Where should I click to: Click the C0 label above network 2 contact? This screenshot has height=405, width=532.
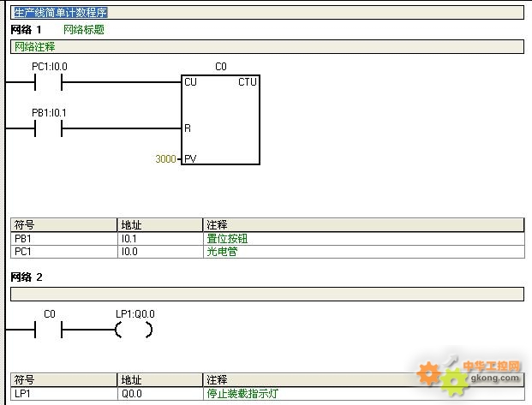(x=50, y=314)
